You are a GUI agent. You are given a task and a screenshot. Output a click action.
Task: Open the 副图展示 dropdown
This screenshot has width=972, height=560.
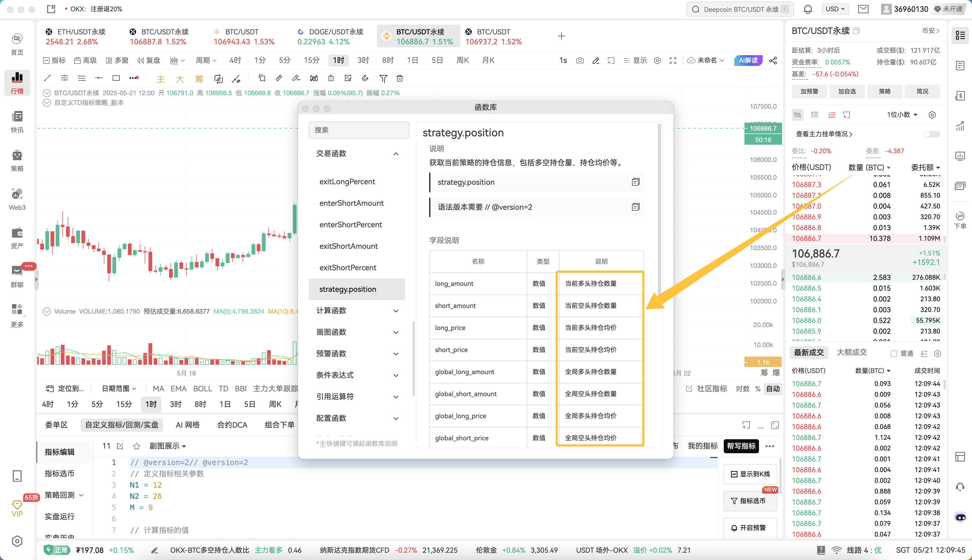click(x=168, y=446)
